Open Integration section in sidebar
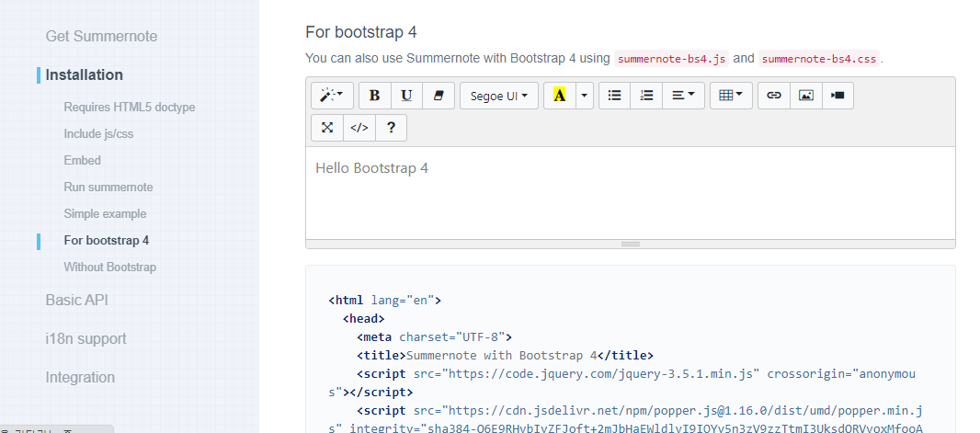 (80, 378)
